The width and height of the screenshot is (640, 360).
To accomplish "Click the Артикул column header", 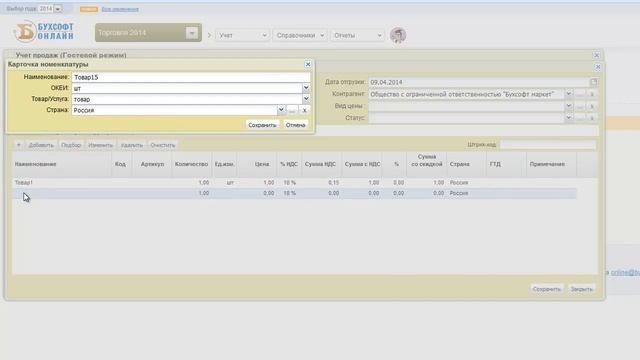I will (x=152, y=164).
